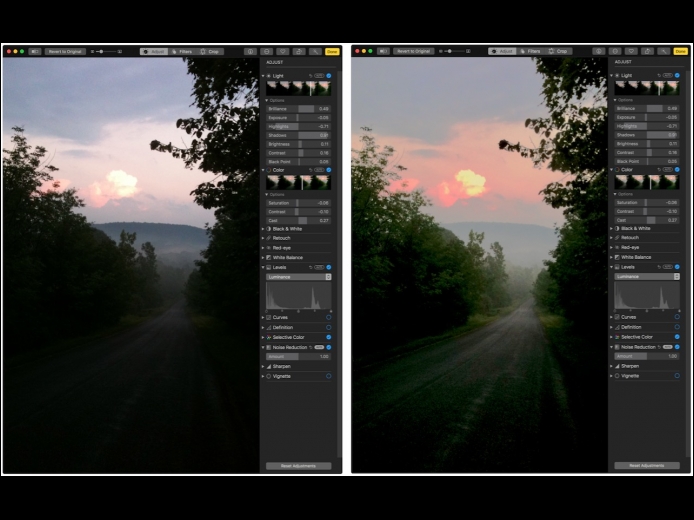This screenshot has width=694, height=520.
Task: Click the info icon in left window toolbar
Action: 250,52
